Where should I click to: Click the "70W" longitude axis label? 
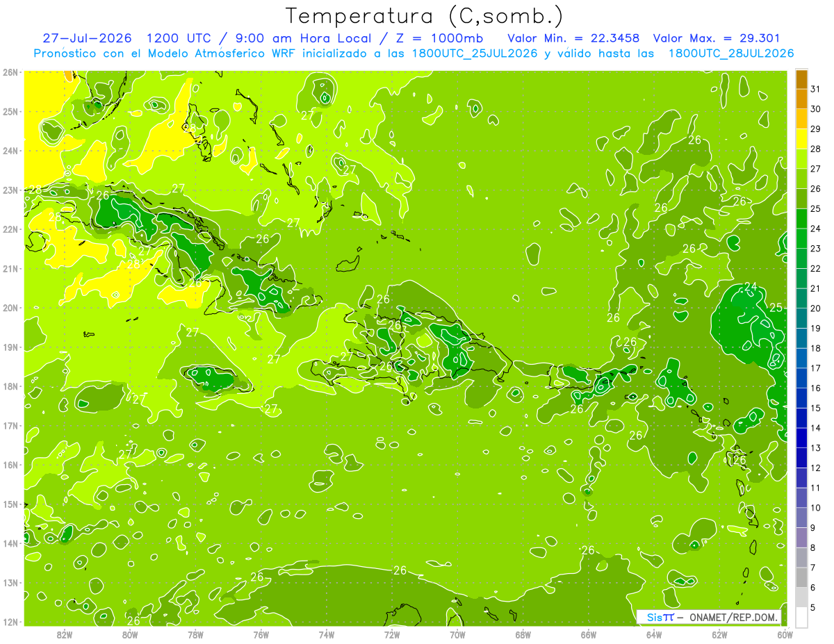point(457,634)
